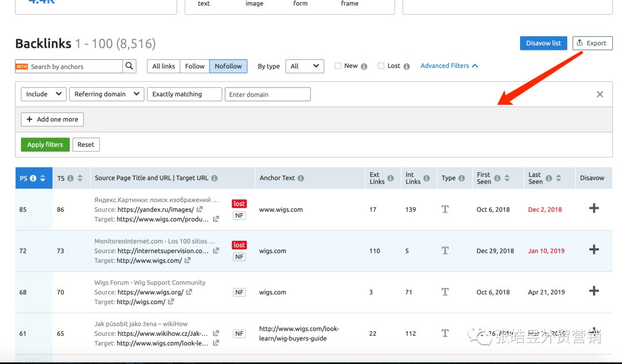Close the advanced filter row with X
The image size is (622, 364).
pyautogui.click(x=600, y=94)
